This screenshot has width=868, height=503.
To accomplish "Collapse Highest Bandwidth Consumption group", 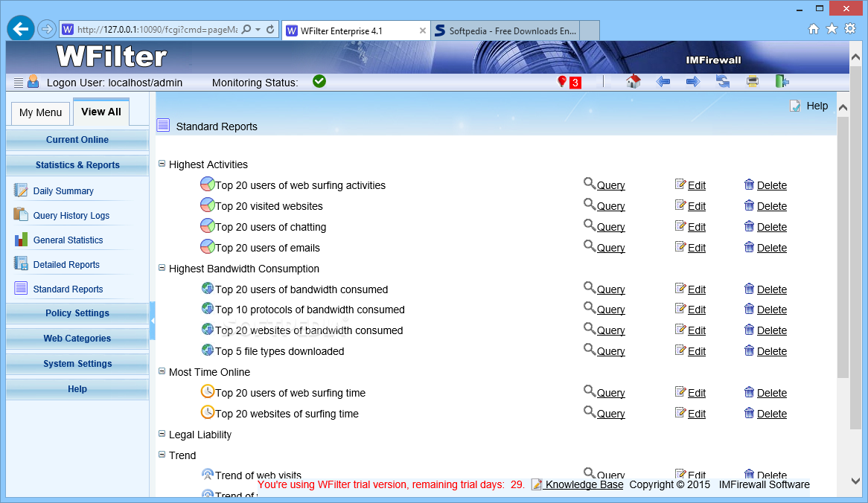I will [162, 268].
